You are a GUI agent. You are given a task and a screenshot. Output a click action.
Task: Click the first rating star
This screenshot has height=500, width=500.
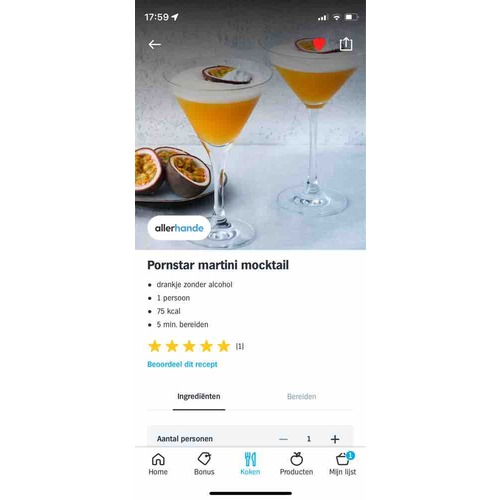(x=155, y=346)
